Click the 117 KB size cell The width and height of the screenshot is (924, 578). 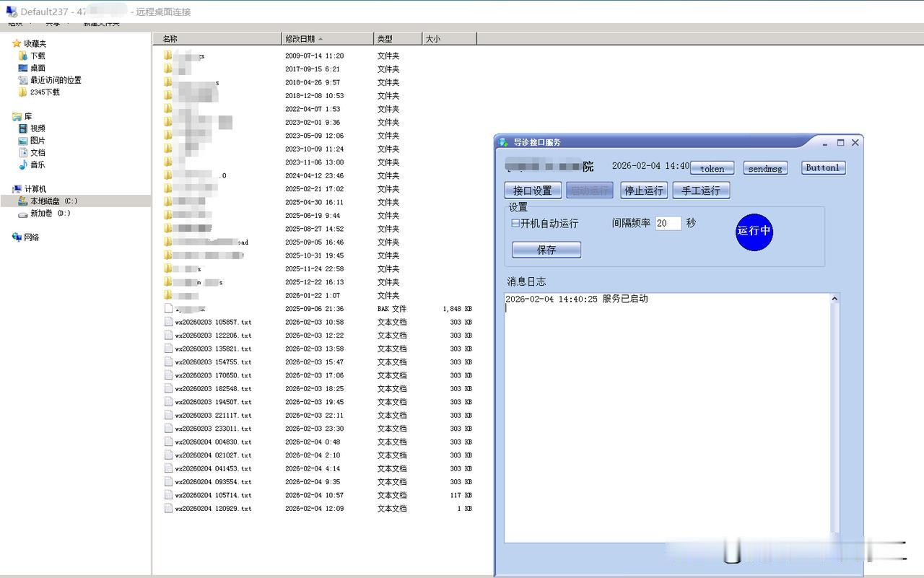tap(461, 496)
